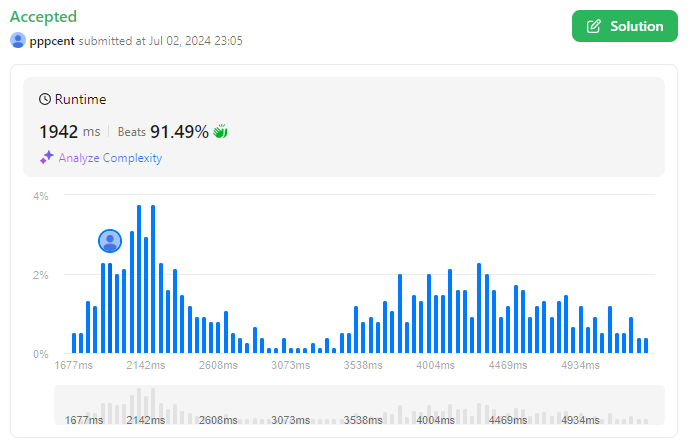Click the pppcent user avatar icon
Viewport: 698px width, 445px height.
point(18,40)
